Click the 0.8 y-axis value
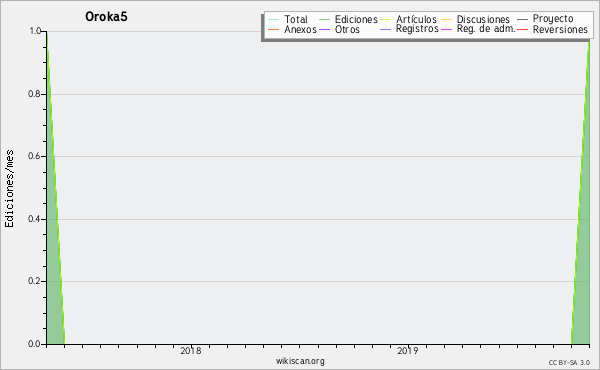 click(x=34, y=94)
